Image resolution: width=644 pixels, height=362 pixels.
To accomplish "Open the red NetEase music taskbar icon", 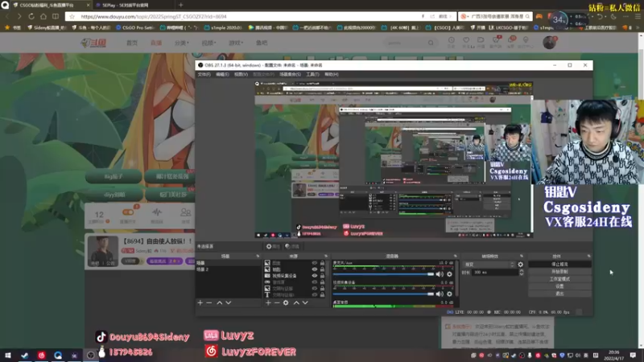I will [42, 355].
